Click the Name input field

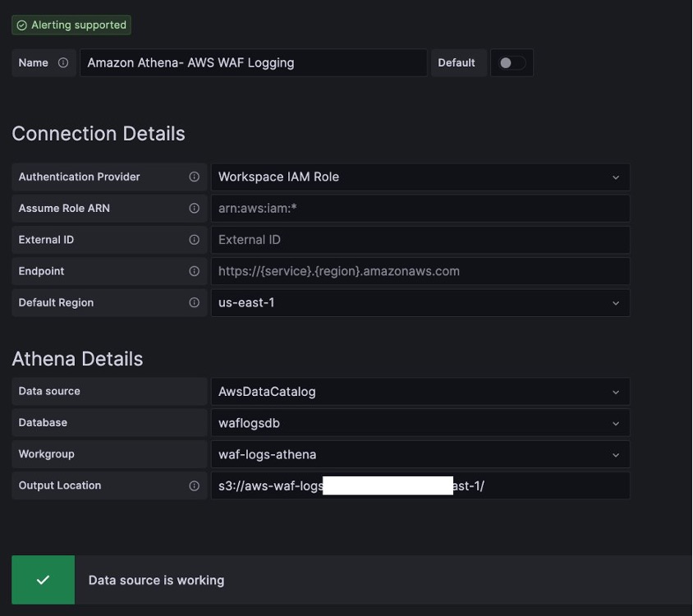click(253, 62)
